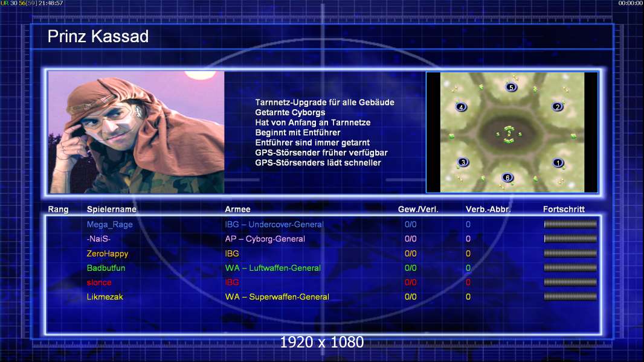Click start position marker 6 on minimap

(x=507, y=177)
